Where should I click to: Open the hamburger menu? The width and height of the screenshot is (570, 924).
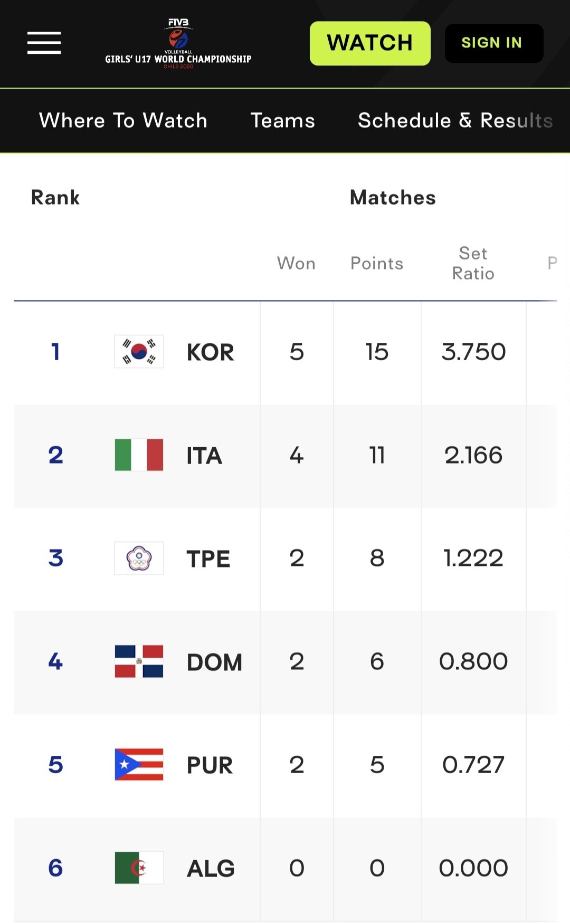tap(44, 43)
